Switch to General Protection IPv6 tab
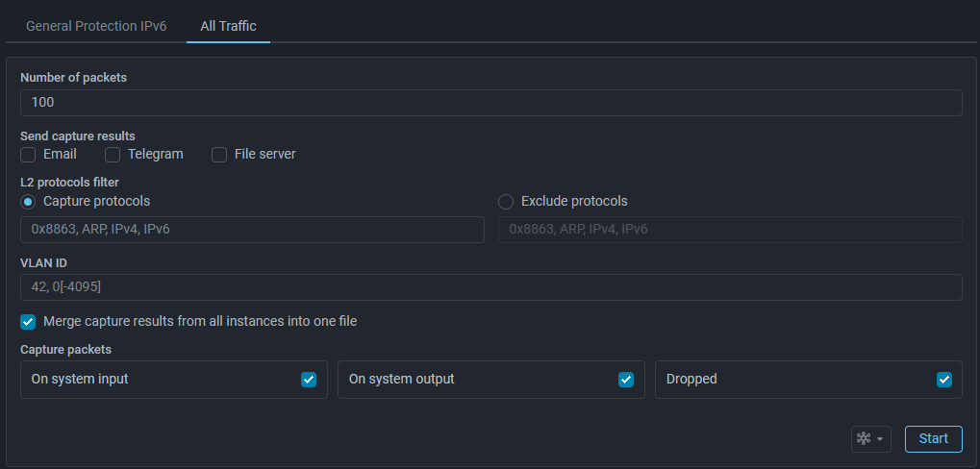Image resolution: width=980 pixels, height=469 pixels. point(96,26)
